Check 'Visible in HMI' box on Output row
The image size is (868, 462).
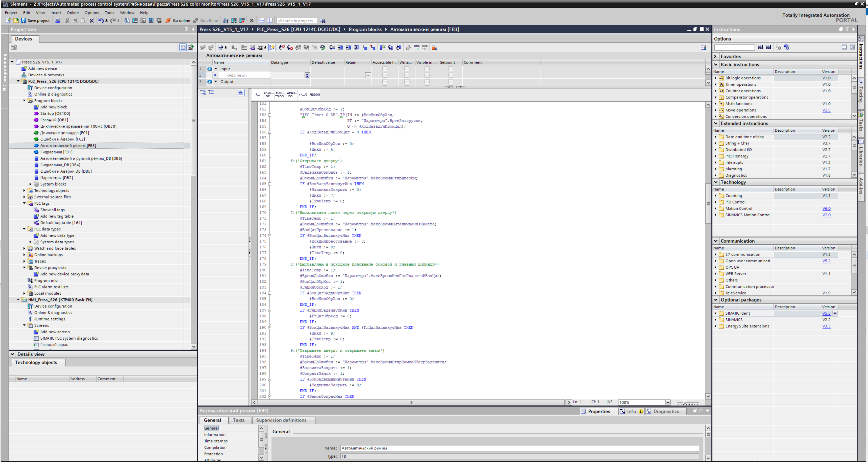(427, 82)
